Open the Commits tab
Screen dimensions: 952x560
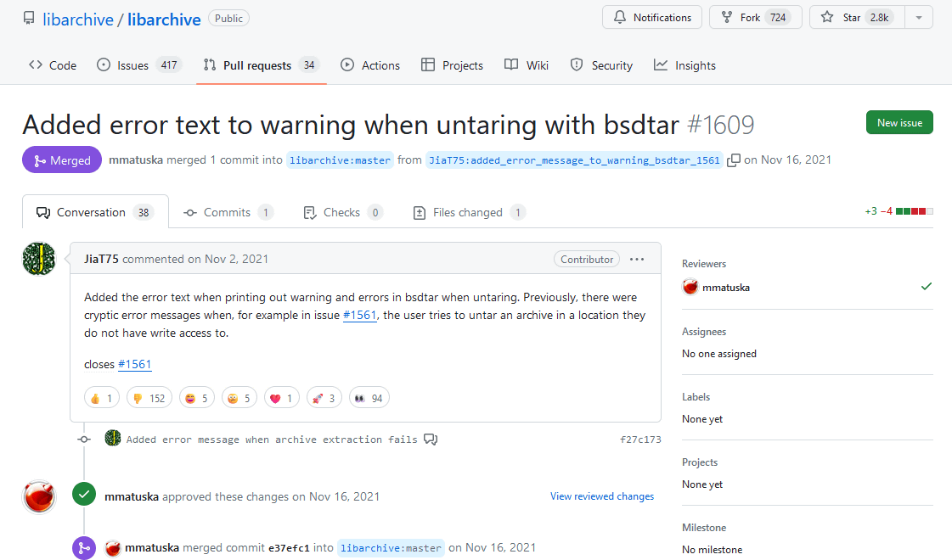coord(228,212)
